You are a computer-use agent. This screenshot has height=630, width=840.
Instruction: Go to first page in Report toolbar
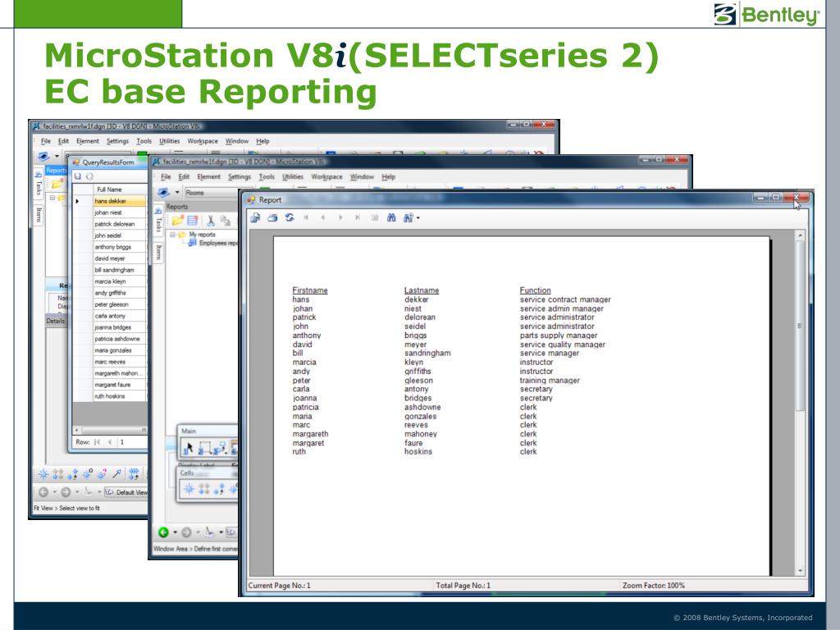click(307, 217)
